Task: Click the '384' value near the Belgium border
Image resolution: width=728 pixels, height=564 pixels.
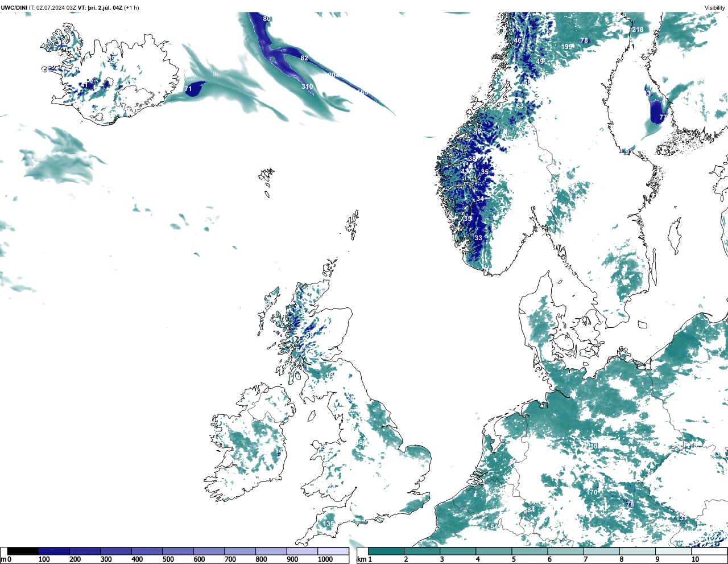Action: tap(530, 510)
